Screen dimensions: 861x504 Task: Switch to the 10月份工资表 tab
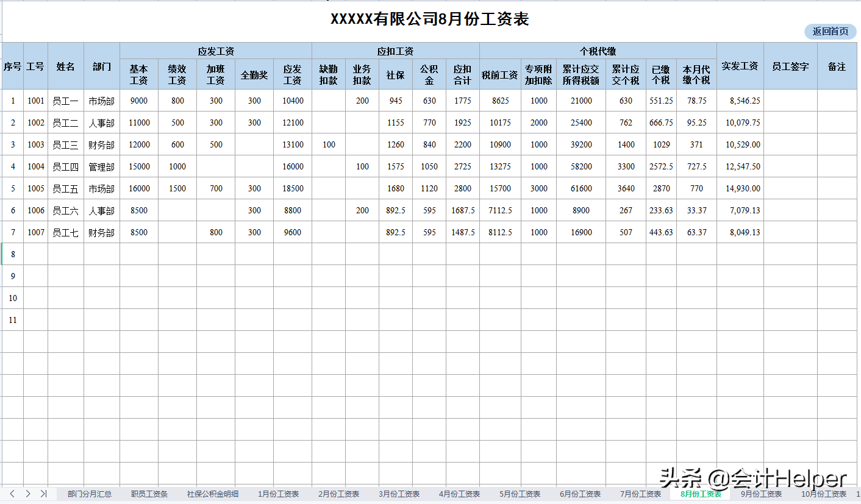pos(824,494)
